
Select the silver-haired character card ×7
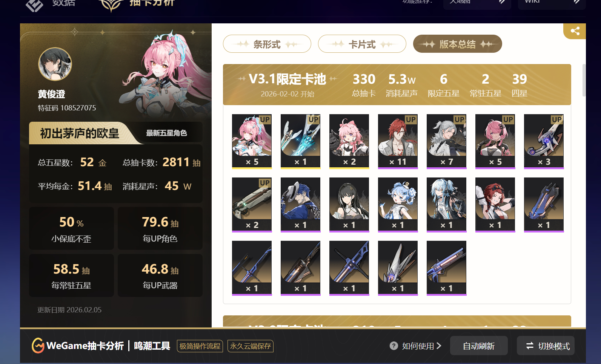point(447,141)
